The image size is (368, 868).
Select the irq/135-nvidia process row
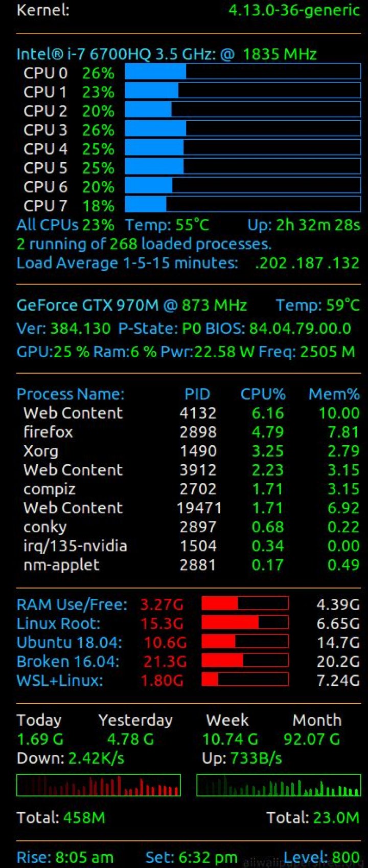[192, 546]
